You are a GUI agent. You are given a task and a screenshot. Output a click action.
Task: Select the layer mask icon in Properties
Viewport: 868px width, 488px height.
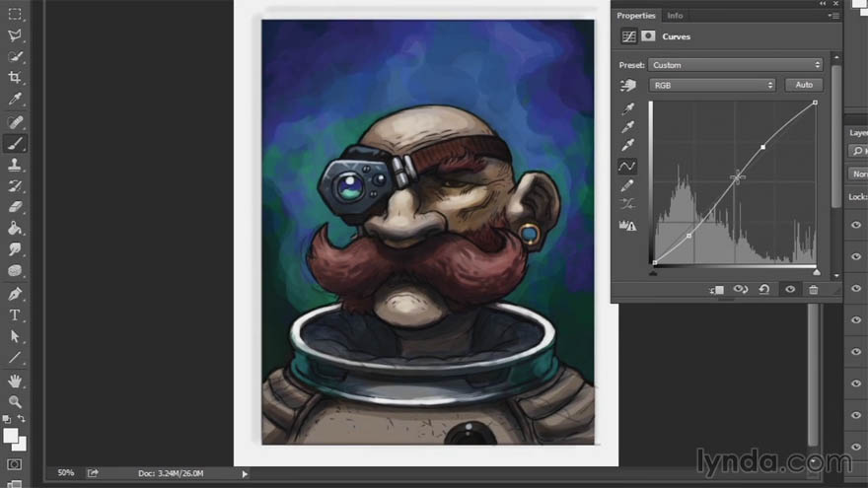[x=648, y=35]
